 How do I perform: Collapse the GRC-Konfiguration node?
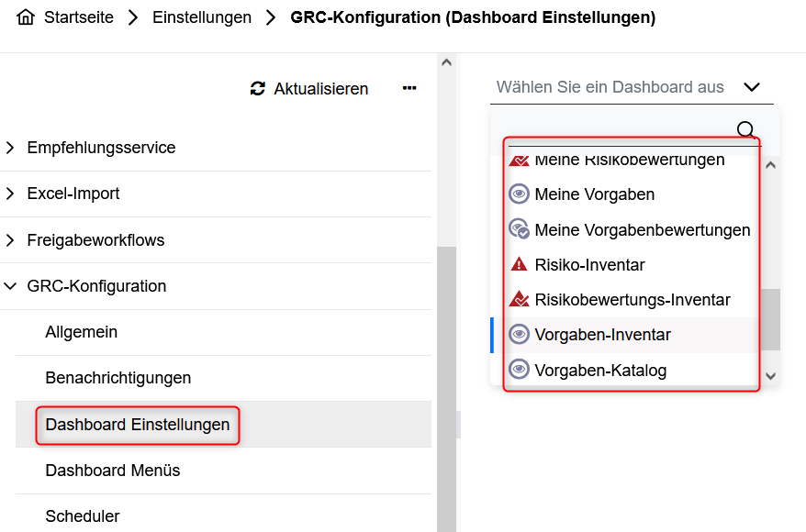[10, 286]
